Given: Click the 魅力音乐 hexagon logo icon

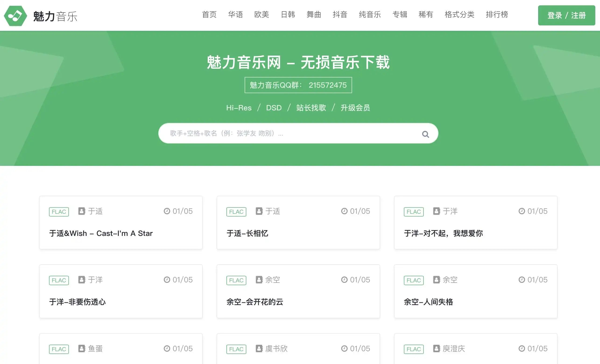Looking at the screenshot, I should (15, 16).
